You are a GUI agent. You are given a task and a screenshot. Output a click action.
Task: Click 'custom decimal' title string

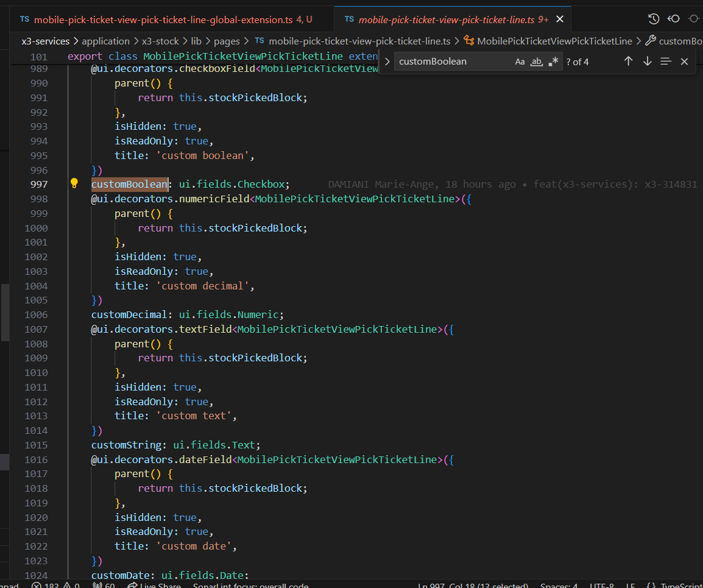202,286
